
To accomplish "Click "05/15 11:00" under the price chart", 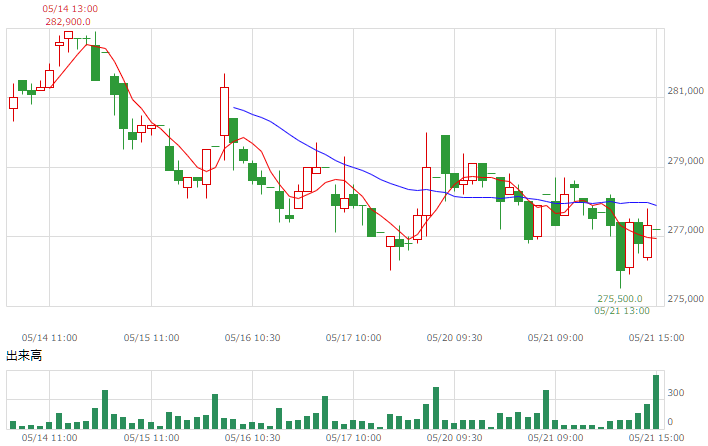I will point(151,338).
